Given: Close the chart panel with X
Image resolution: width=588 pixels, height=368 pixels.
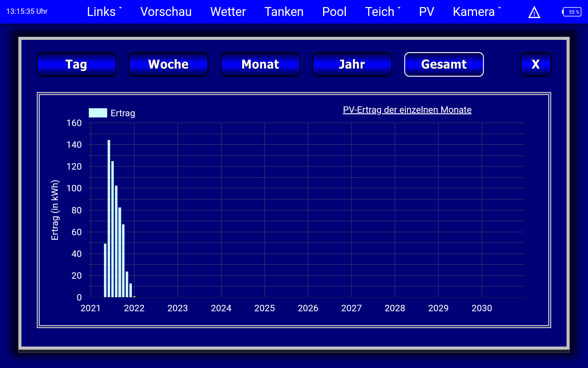Looking at the screenshot, I should pyautogui.click(x=536, y=64).
